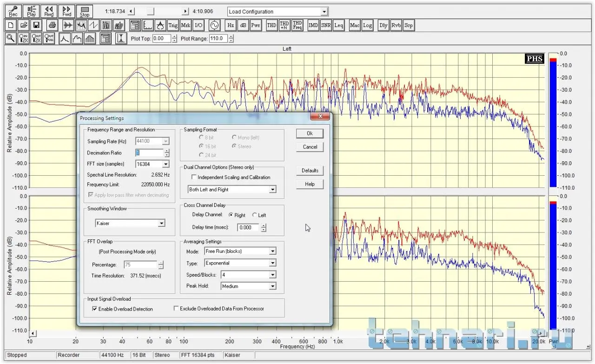Click the Log toolbar button
Screen dimensions: 595x364
coord(368,25)
